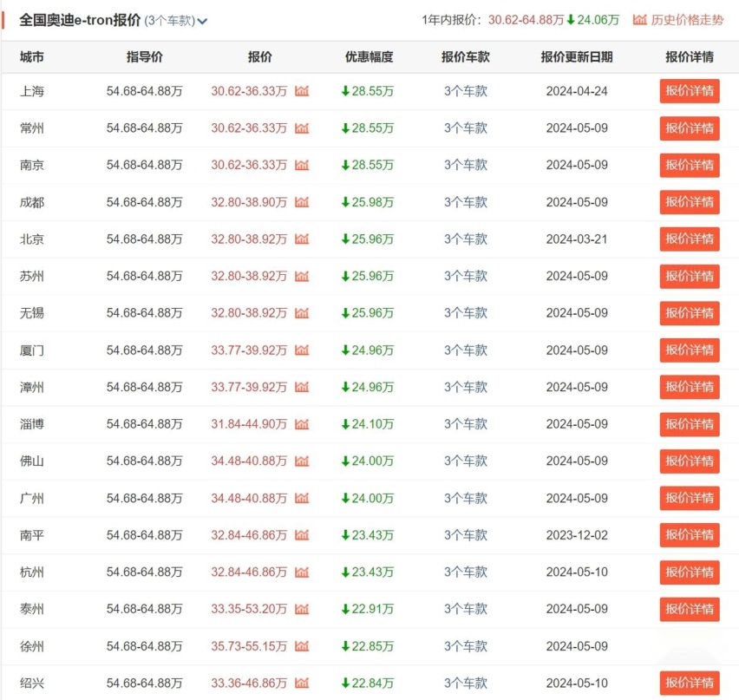
Task: Click 报价详情 button for 北京
Action: [x=690, y=239]
